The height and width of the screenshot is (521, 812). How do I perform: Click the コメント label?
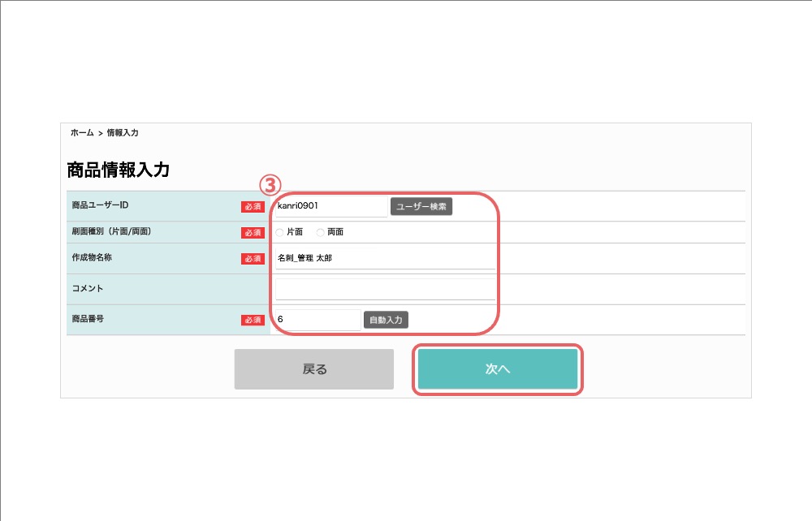pyautogui.click(x=88, y=288)
